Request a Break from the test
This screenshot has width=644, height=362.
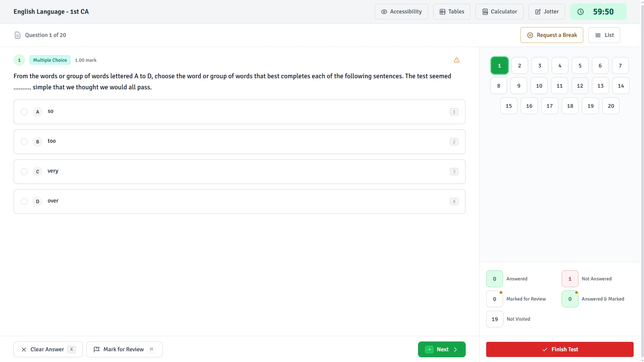point(552,35)
